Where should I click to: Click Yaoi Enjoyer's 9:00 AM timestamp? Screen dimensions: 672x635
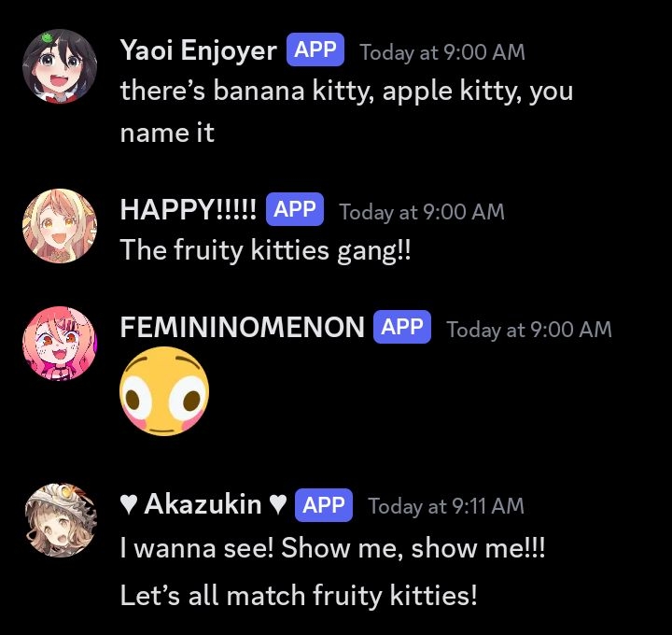(x=442, y=52)
